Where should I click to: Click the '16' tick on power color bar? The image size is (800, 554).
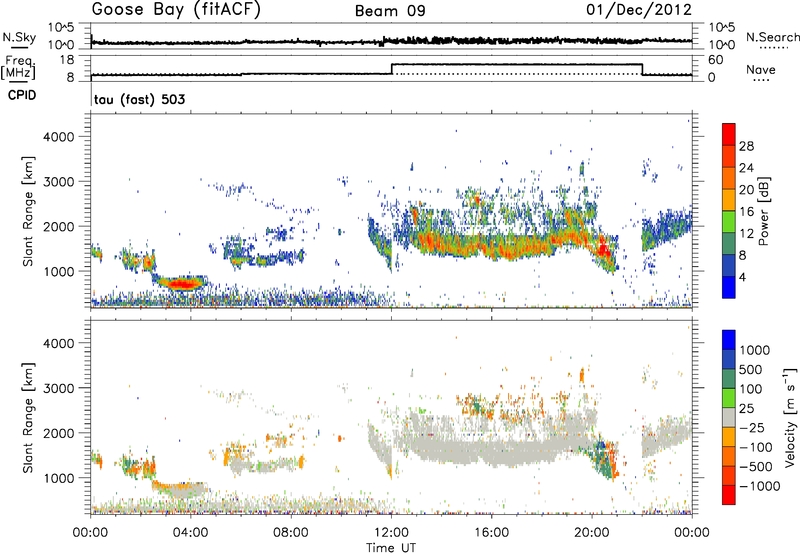coord(746,212)
